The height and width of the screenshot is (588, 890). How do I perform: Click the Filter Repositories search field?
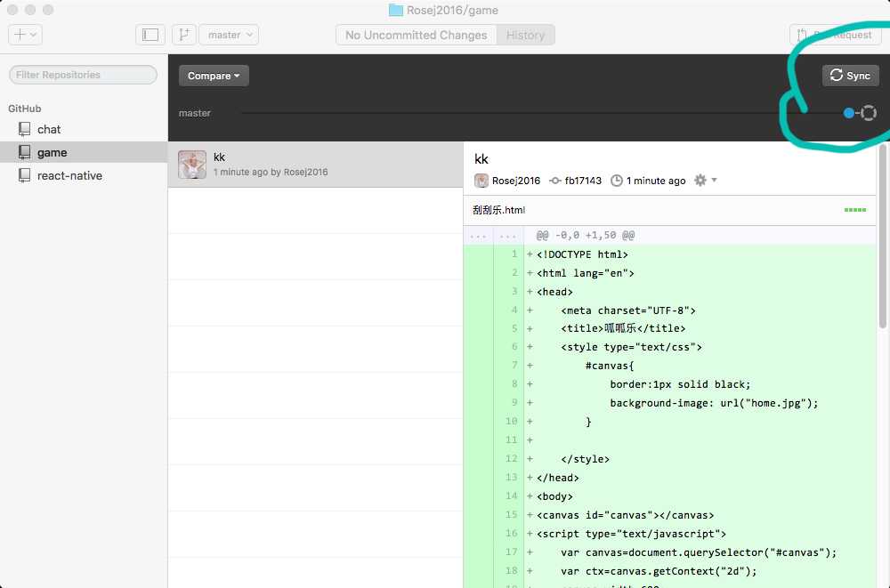(83, 75)
